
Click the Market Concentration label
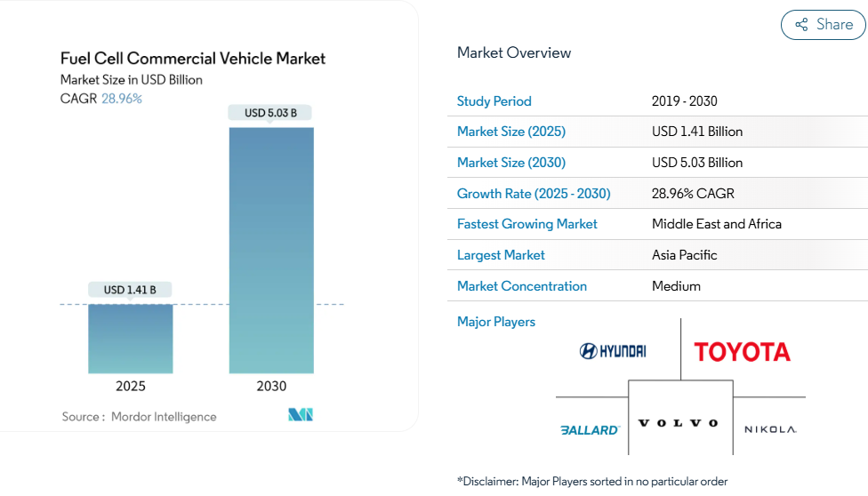point(521,286)
